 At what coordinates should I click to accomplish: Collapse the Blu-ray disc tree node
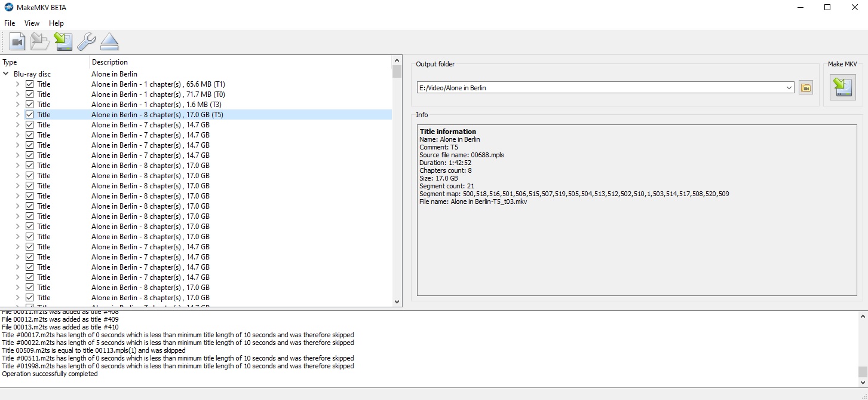coord(6,74)
